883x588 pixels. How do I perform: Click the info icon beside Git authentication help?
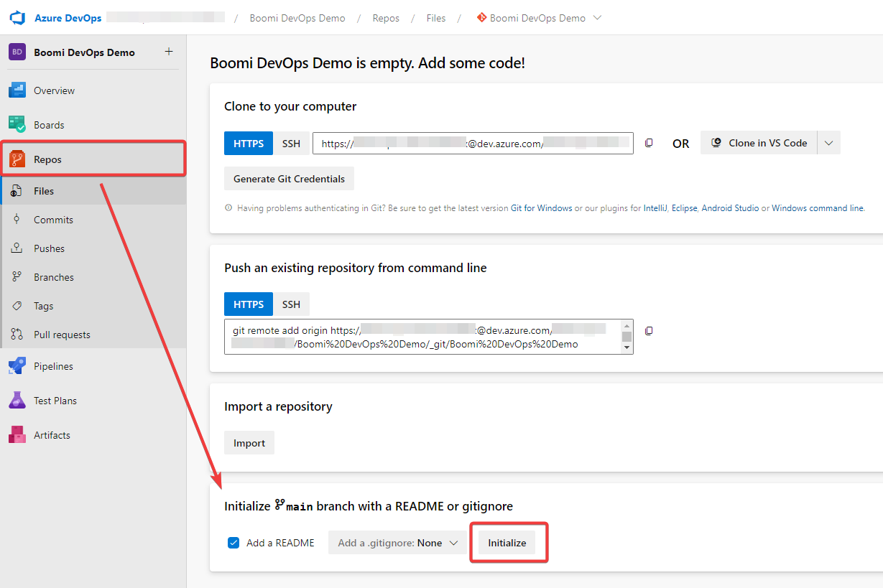pyautogui.click(x=229, y=208)
